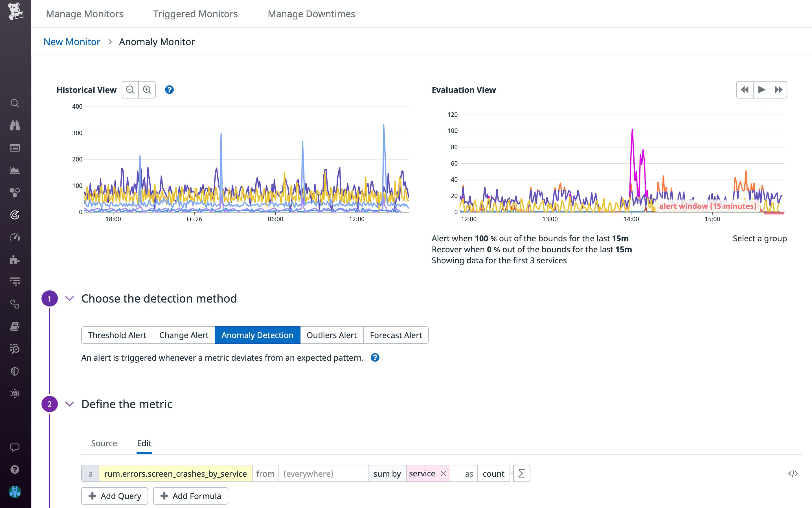Screen dimensions: 812x508
Task: Switch detection method to Threshold Alert
Action: pyautogui.click(x=117, y=335)
